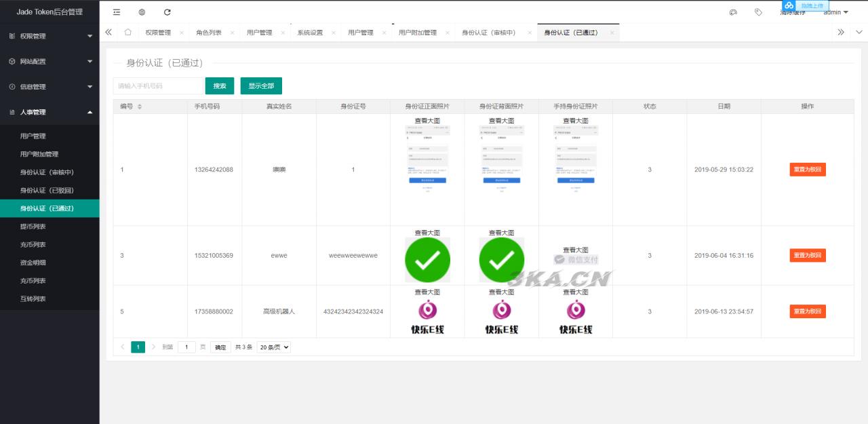868x424 pixels.
Task: Open the admin user dropdown
Action: (x=835, y=12)
